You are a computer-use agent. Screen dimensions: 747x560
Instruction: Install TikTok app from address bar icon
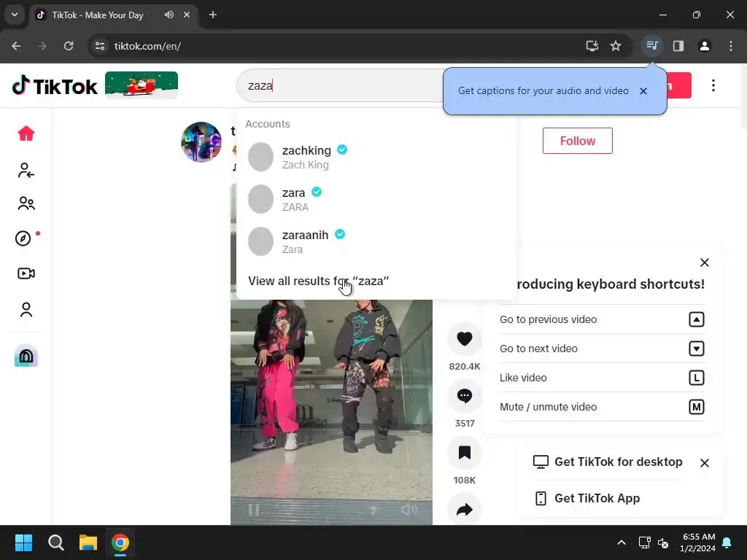point(592,46)
